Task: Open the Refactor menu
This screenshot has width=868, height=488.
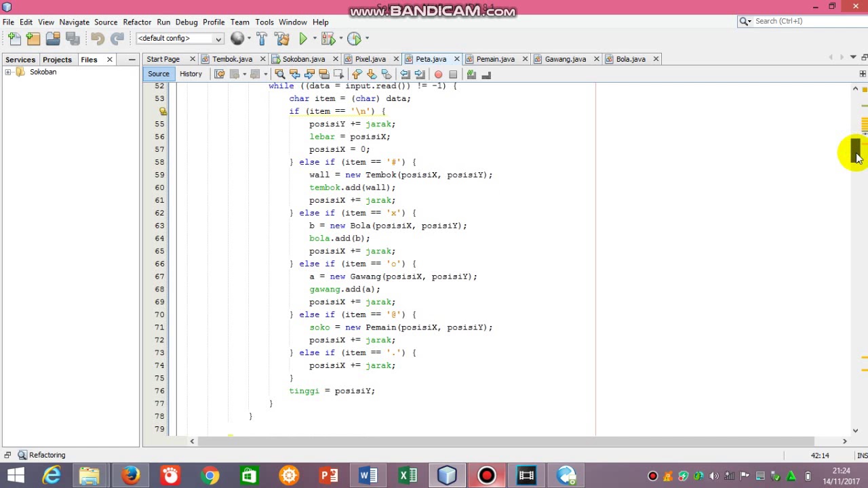Action: click(x=137, y=22)
